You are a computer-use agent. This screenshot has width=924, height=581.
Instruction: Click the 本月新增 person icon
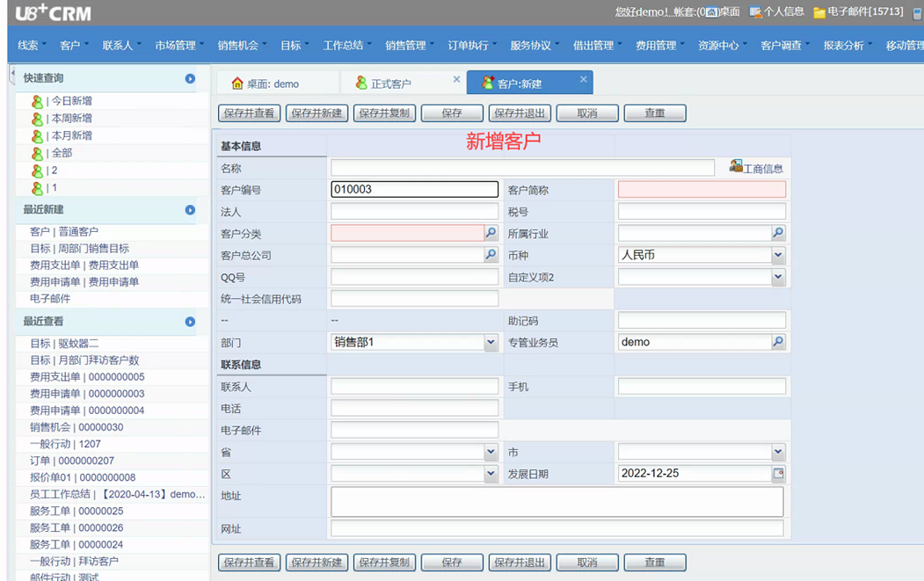point(37,136)
